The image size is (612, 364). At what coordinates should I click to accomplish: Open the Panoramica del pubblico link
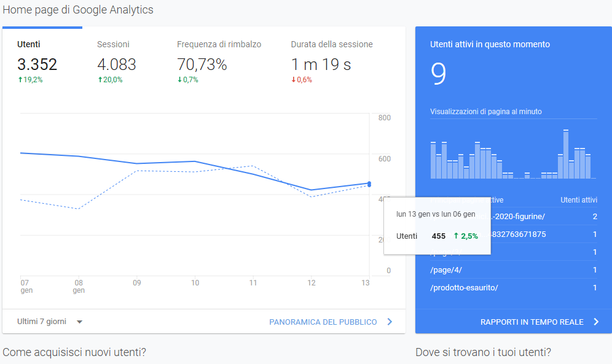point(323,322)
